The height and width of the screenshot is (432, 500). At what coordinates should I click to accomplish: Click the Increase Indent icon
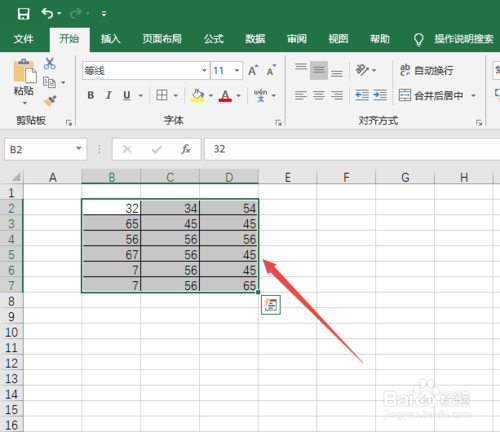(x=380, y=95)
